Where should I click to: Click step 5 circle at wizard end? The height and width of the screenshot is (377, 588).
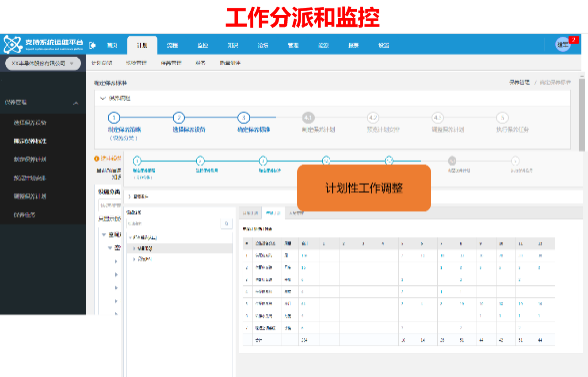tap(502, 117)
